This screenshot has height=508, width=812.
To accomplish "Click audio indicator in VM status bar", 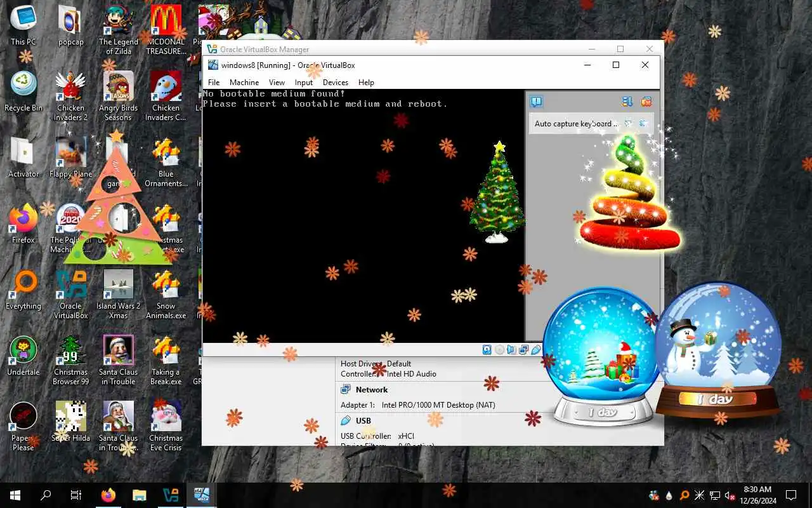I will (511, 350).
